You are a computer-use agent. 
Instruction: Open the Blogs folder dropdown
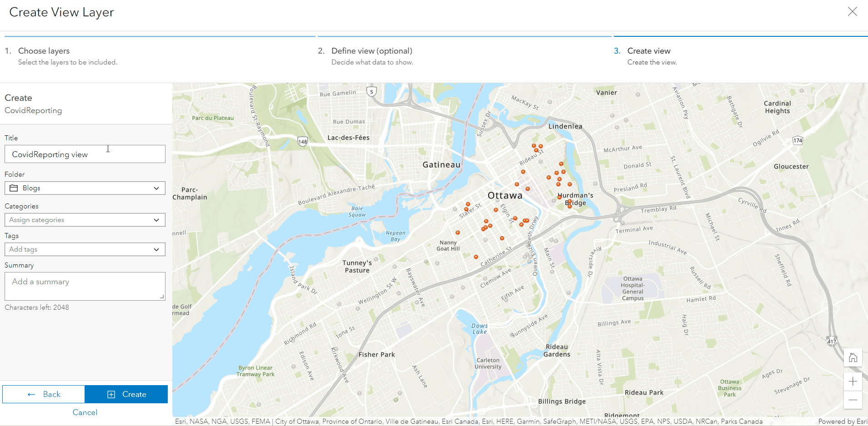[x=85, y=188]
